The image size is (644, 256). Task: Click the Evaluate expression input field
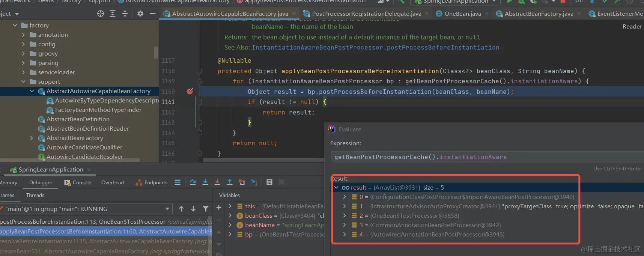[488, 157]
